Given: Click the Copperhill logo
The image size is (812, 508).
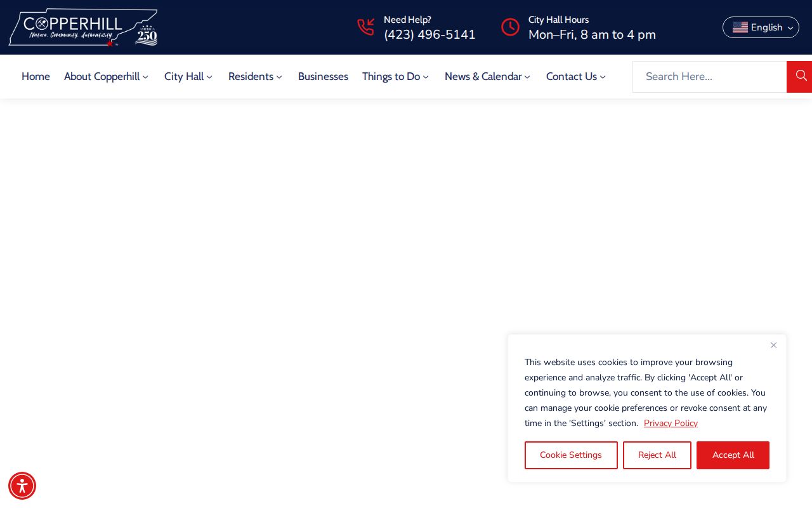Looking at the screenshot, I should coord(83,27).
